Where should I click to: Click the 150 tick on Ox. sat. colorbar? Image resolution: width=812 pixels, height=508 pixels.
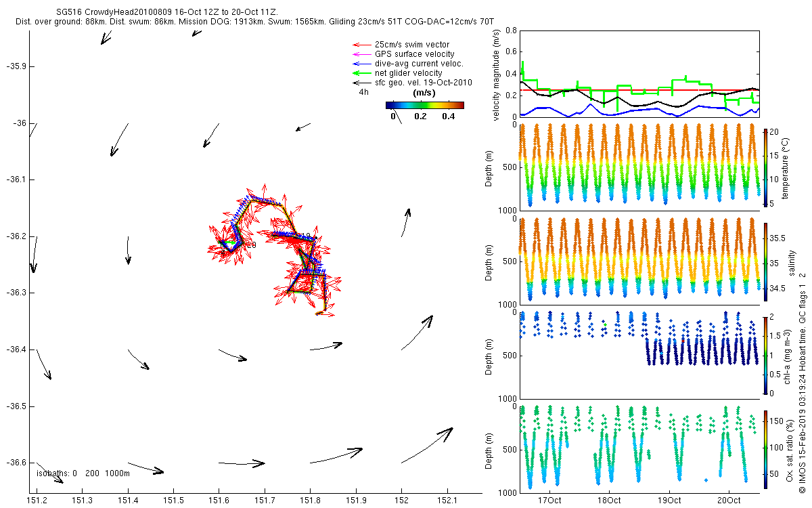[776, 421]
